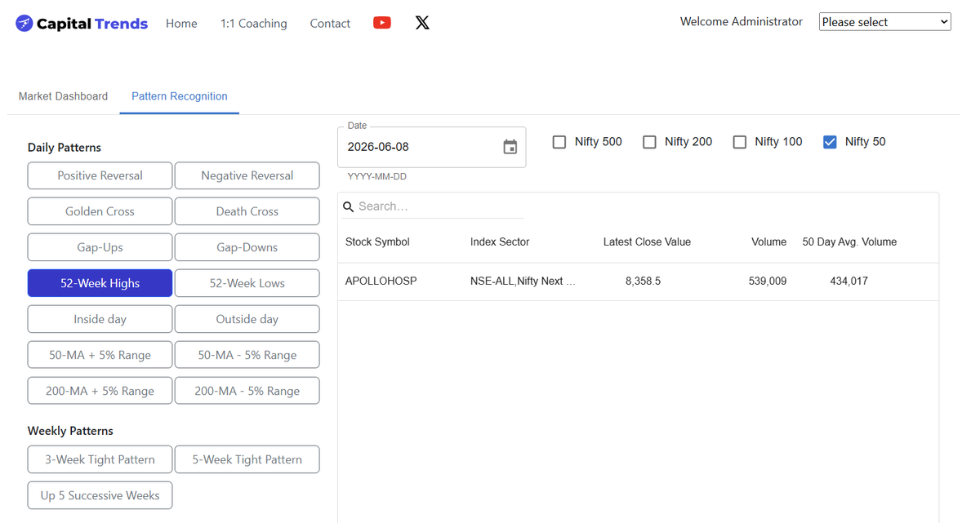The image size is (980, 523).
Task: Click the volume value 539,009
Action: (x=768, y=281)
